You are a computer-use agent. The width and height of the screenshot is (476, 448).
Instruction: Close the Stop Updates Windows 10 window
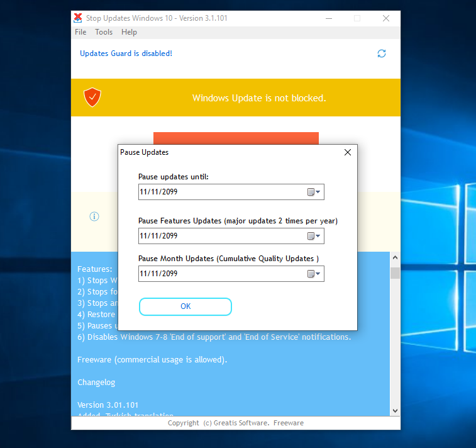click(x=386, y=18)
